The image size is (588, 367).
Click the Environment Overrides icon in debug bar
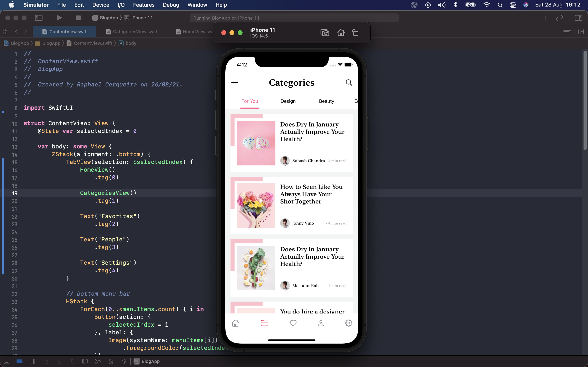pos(111,361)
